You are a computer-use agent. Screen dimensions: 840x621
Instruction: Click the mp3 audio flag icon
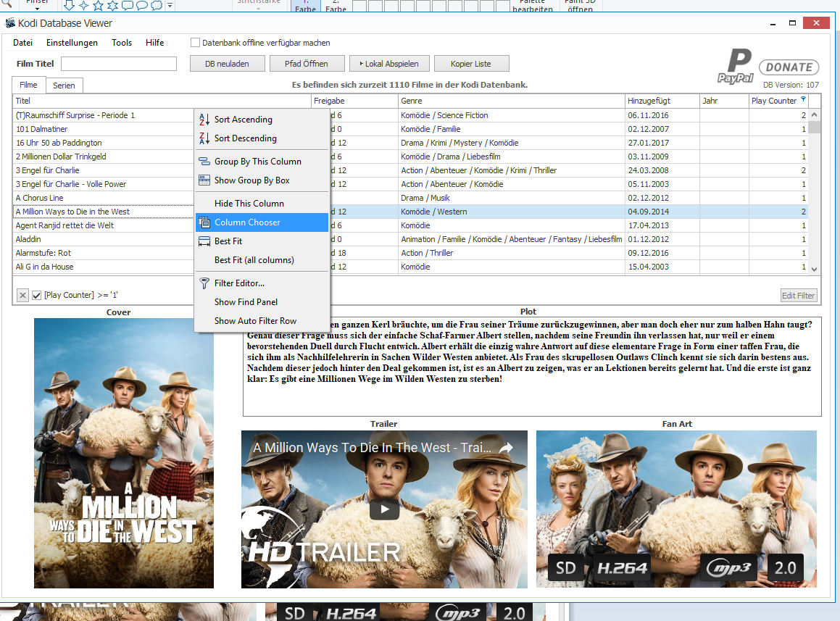pos(728,568)
